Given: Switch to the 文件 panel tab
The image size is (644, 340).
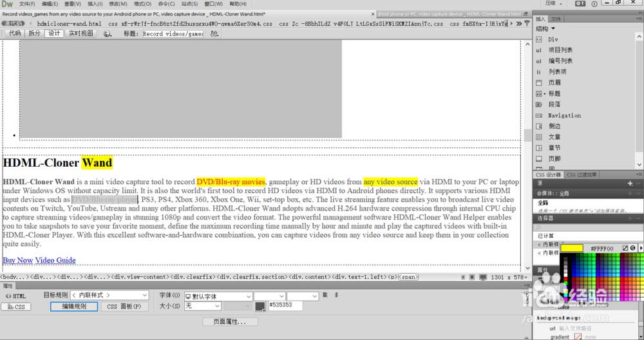Looking at the screenshot, I should (556, 19).
